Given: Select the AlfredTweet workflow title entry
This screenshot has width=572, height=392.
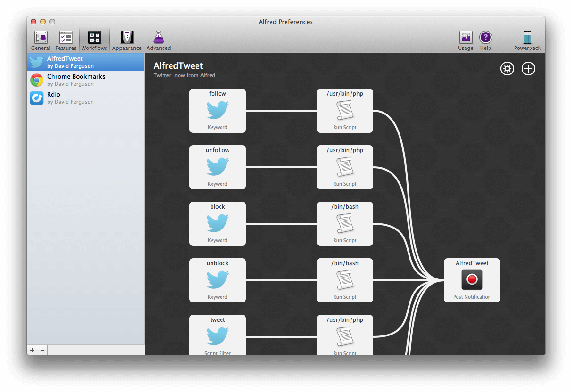Looking at the screenshot, I should coord(85,62).
